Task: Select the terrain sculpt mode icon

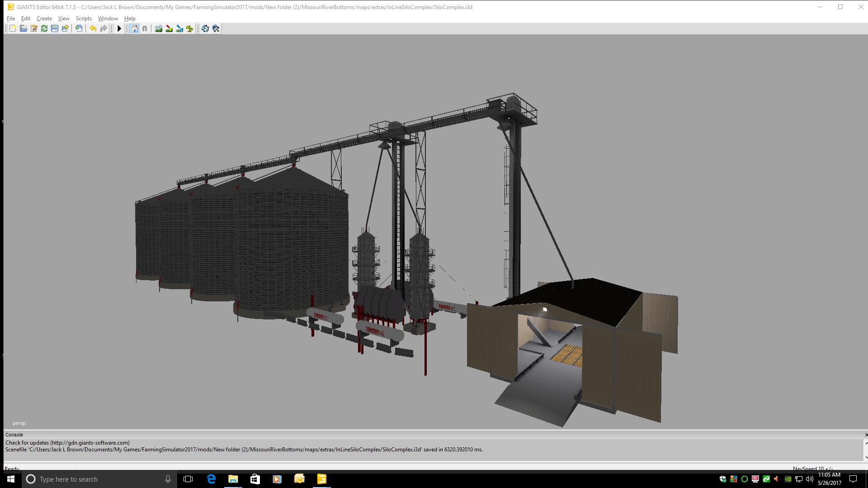Action: tap(159, 28)
